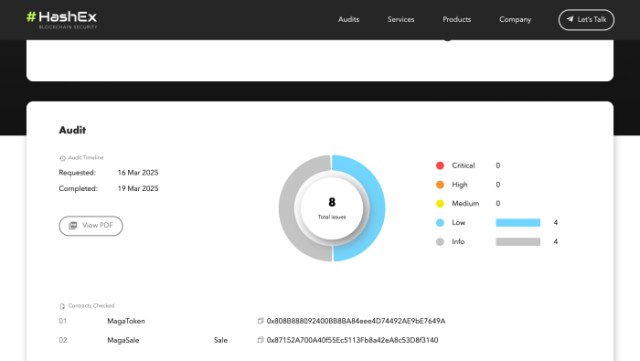Click the Audit section heading
The image size is (640, 361).
click(72, 130)
